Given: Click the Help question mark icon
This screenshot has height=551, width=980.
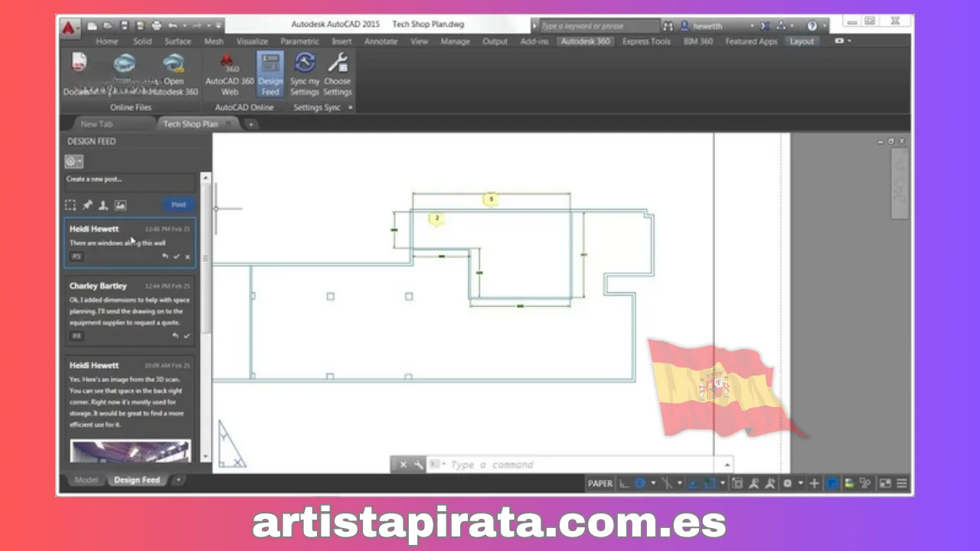Looking at the screenshot, I should (812, 25).
